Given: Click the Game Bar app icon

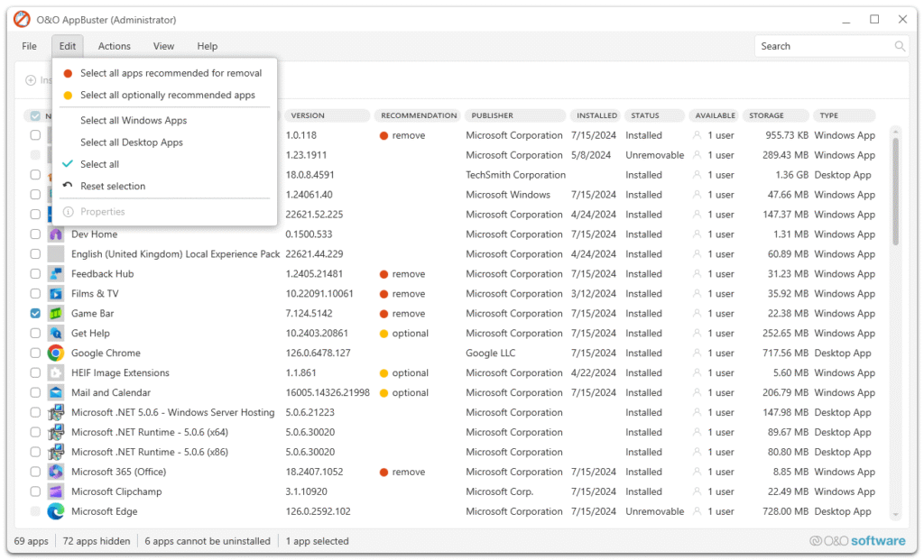Looking at the screenshot, I should [56, 314].
